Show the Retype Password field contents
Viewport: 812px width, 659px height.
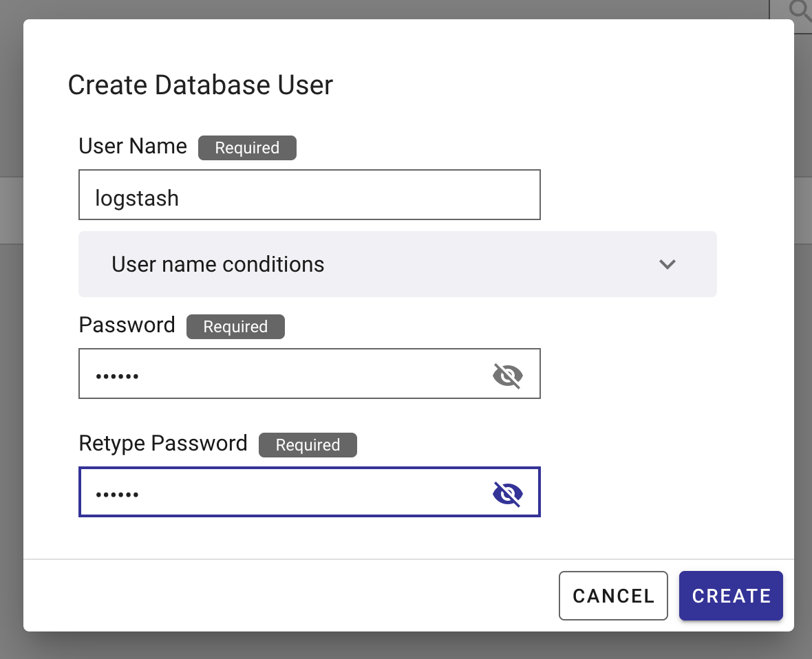point(507,493)
